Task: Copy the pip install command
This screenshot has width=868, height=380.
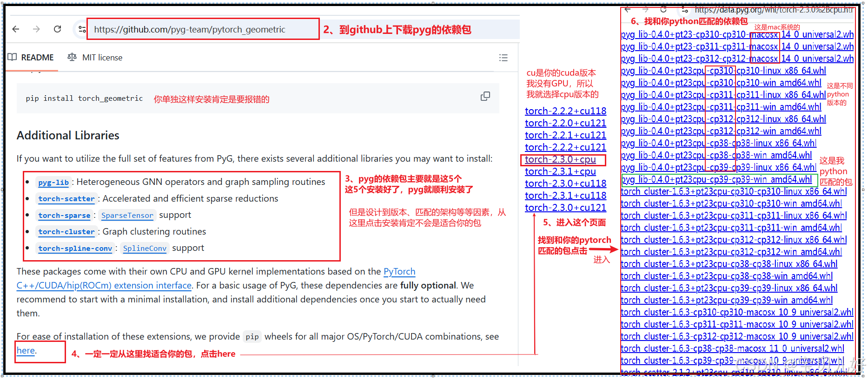Action: [485, 96]
